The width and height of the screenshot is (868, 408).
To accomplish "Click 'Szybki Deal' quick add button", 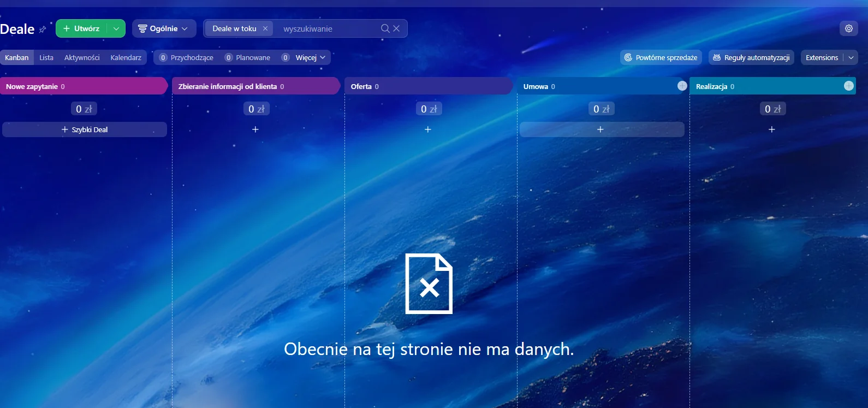I will 85,129.
